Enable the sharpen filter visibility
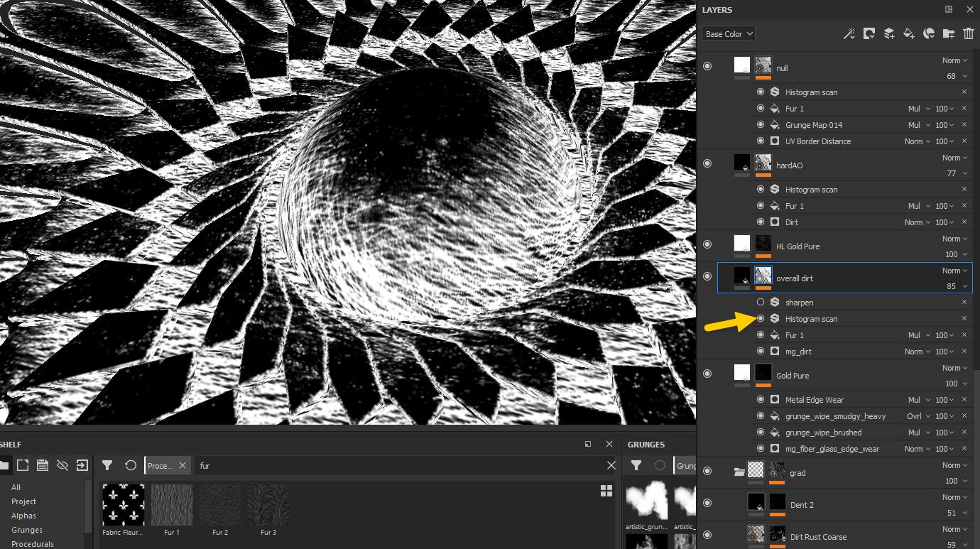This screenshot has width=980, height=549. [761, 303]
